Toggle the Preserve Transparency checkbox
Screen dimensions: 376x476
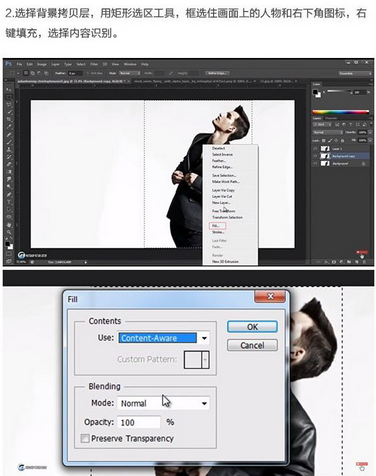[85, 438]
